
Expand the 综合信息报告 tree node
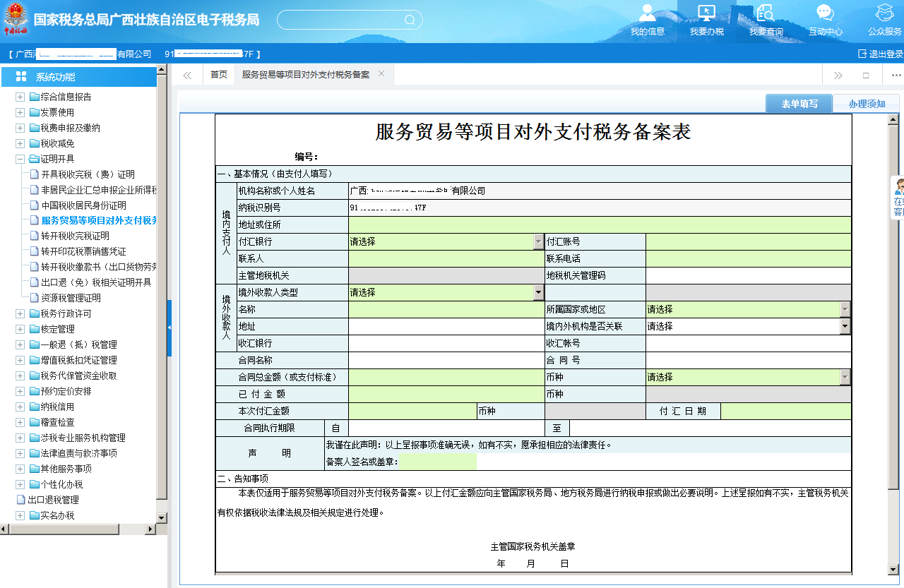click(x=20, y=97)
